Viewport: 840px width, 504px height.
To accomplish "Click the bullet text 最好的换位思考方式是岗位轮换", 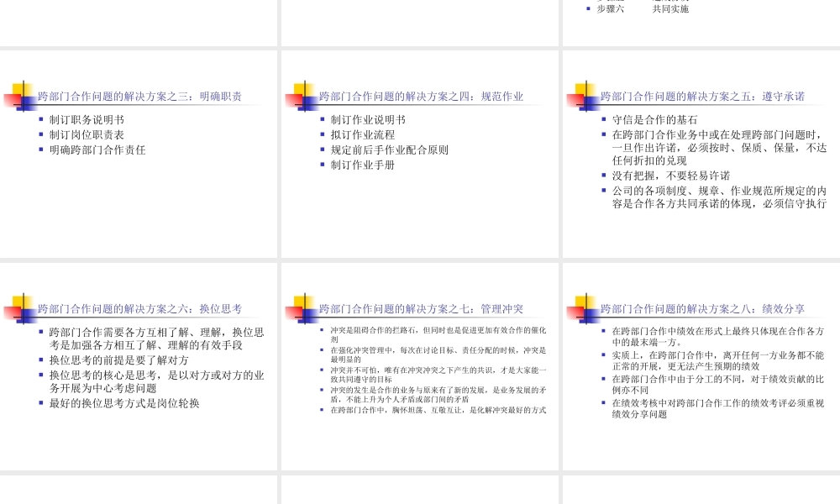I will (124, 403).
